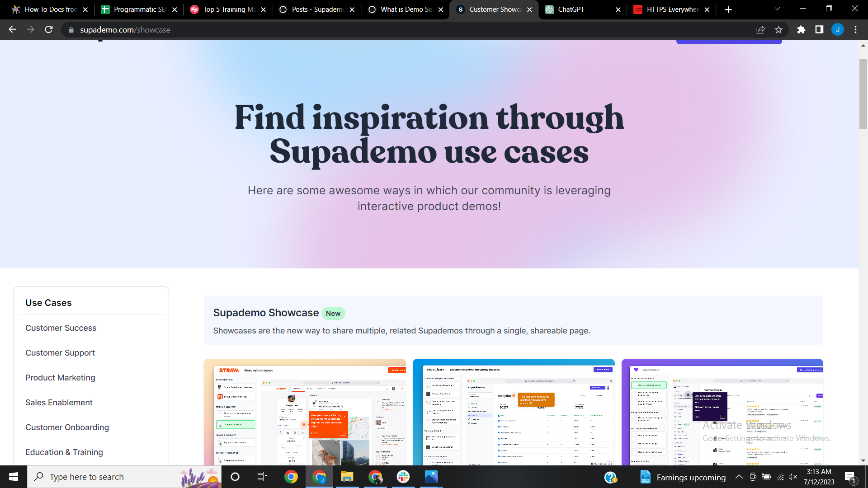Image resolution: width=868 pixels, height=488 pixels.
Task: Open Chrome three-dot menu
Action: pos(855,30)
